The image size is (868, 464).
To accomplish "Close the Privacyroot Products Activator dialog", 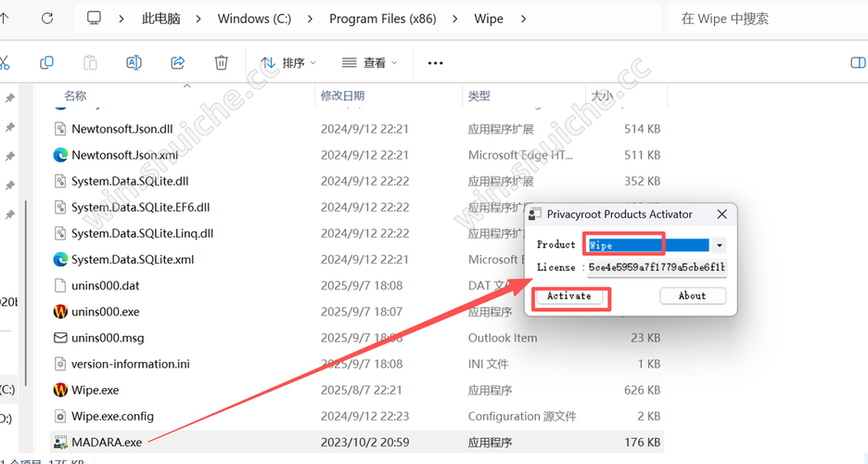I will pos(721,214).
